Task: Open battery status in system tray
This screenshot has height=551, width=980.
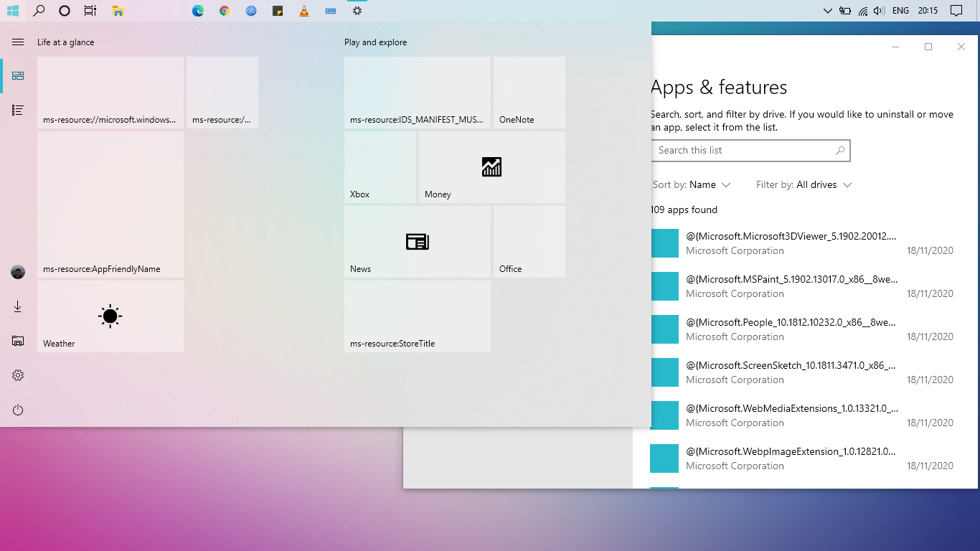Action: tap(845, 11)
